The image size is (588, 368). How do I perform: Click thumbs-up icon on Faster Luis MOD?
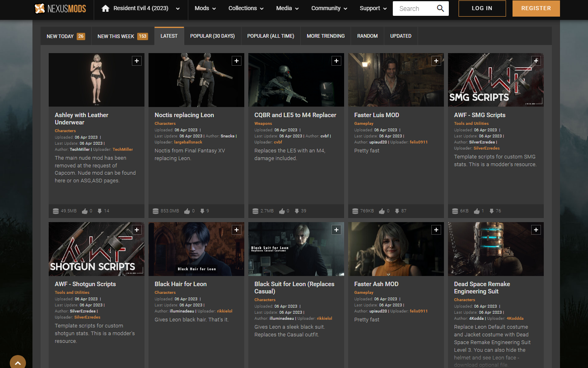coord(382,211)
